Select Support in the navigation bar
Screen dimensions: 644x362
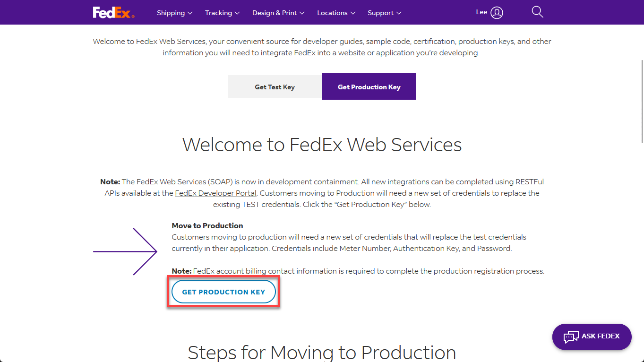click(380, 13)
